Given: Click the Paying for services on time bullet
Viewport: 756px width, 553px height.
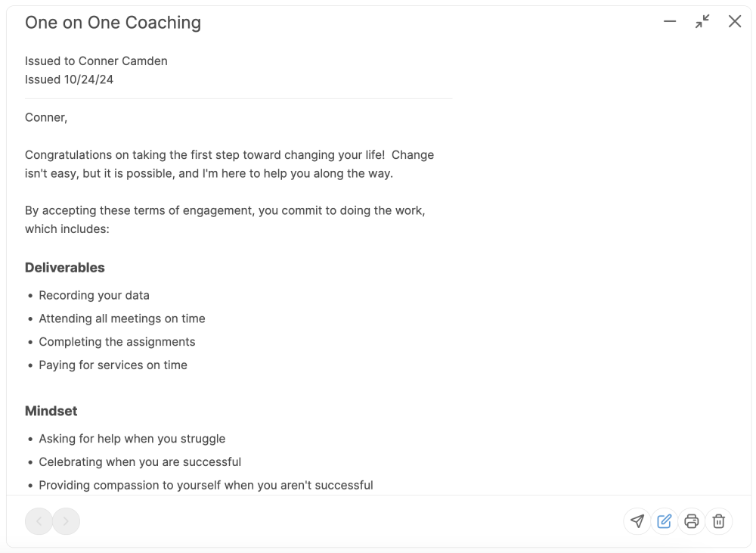Looking at the screenshot, I should (113, 365).
